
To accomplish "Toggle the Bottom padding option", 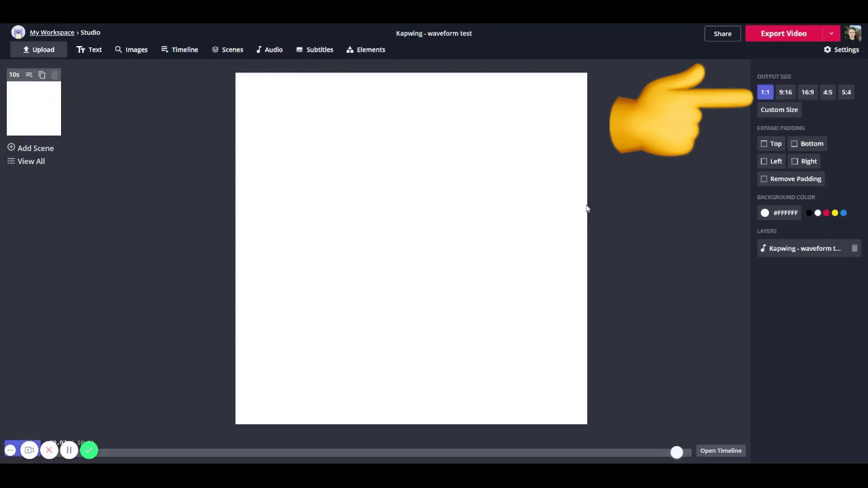I will 795,144.
